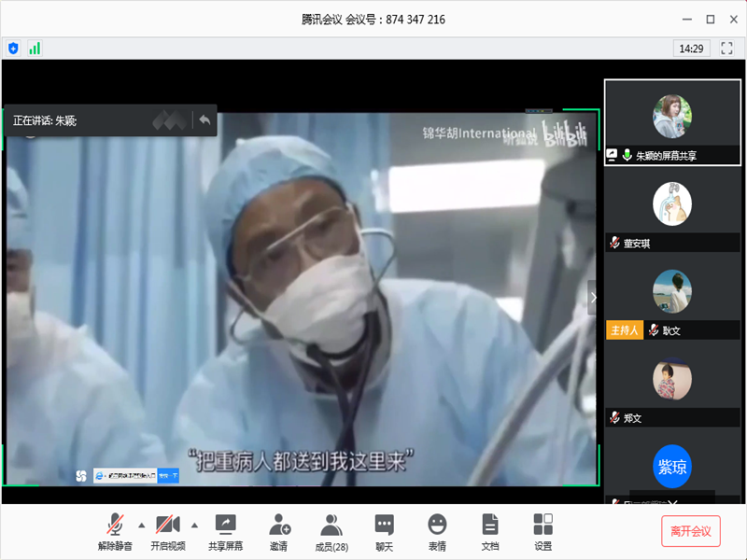Open the 文档 documents panel
Screen dimensions: 747x560
[x=489, y=532]
